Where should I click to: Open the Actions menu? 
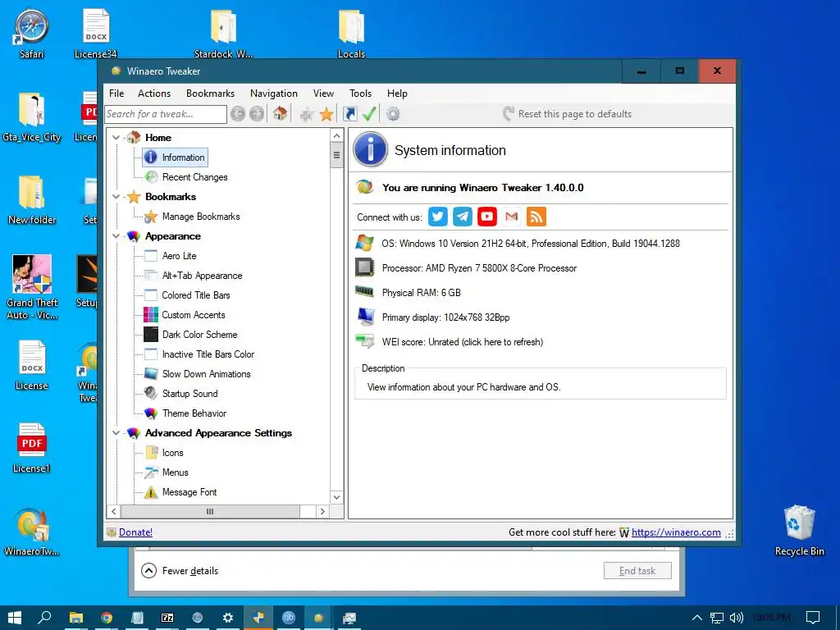coord(154,94)
